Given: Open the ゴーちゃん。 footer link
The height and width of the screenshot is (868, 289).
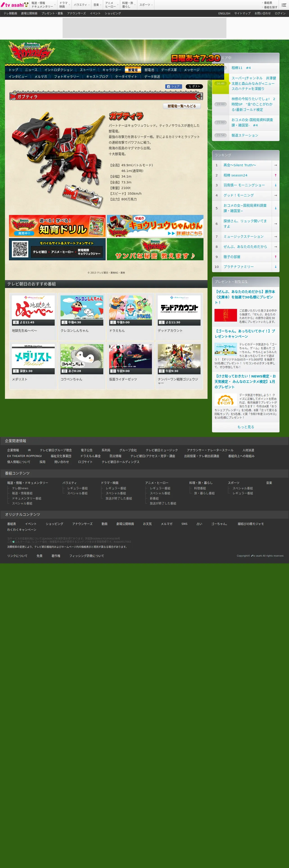Looking at the screenshot, I should [220, 524].
